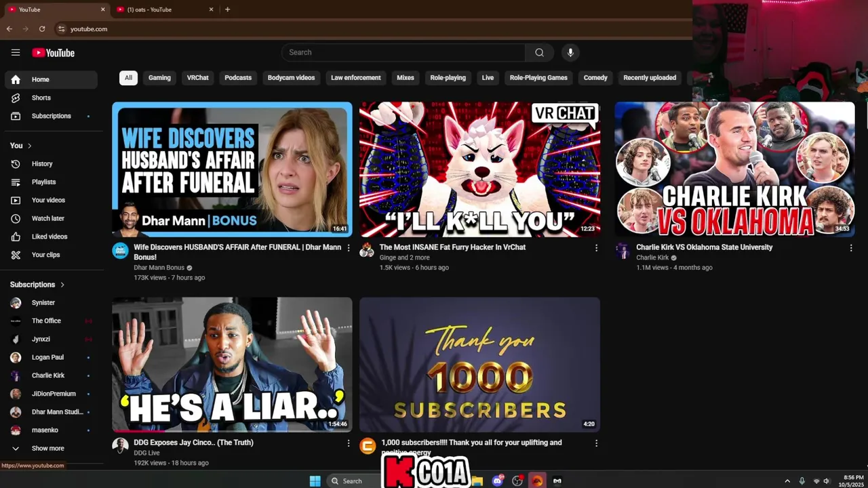This screenshot has width=868, height=488.
Task: Open Subscriptions in the sidebar
Action: tap(51, 116)
